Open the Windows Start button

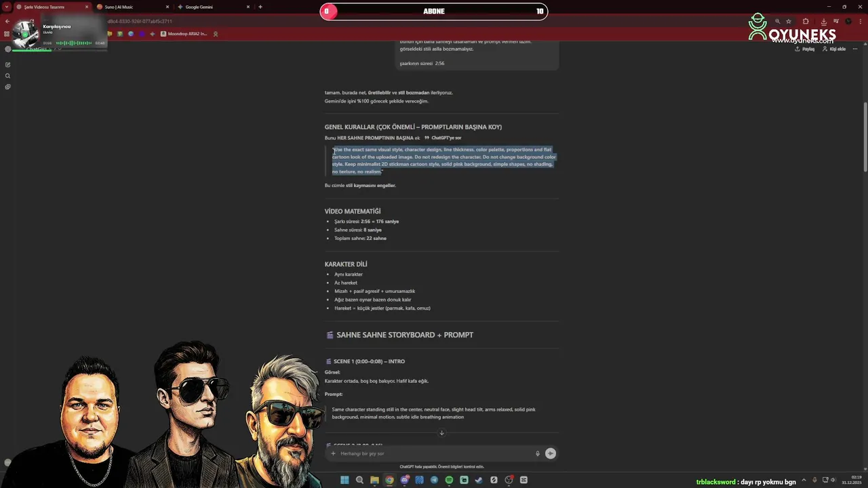click(344, 480)
